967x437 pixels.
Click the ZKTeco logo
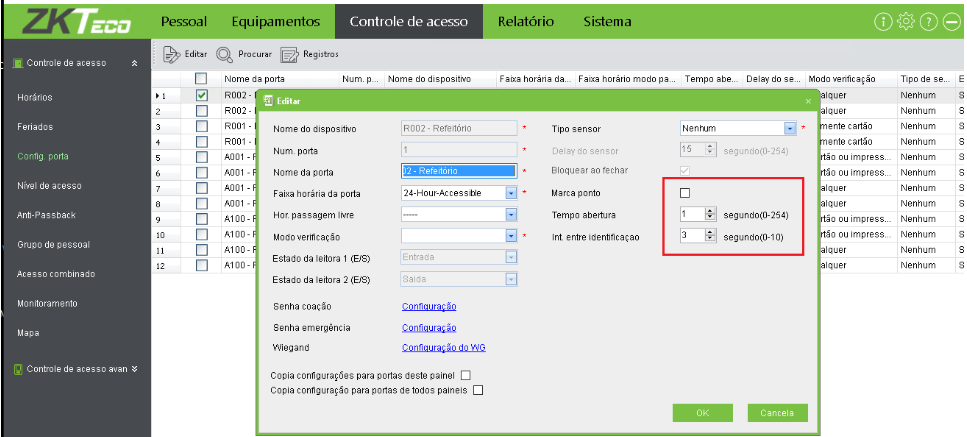[x=73, y=21]
